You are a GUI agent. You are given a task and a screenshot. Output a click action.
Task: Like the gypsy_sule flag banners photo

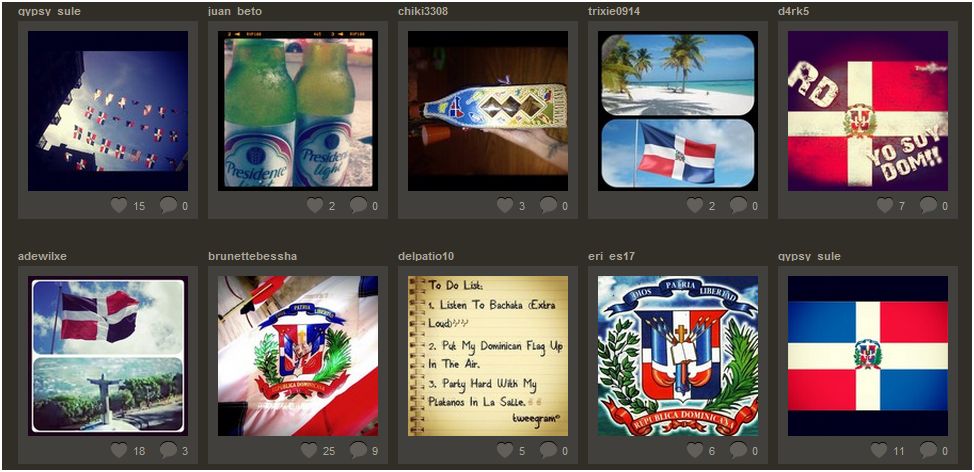pyautogui.click(x=119, y=205)
